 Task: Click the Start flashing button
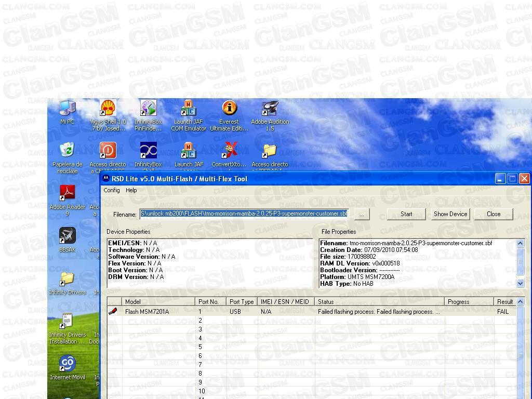coord(406,214)
